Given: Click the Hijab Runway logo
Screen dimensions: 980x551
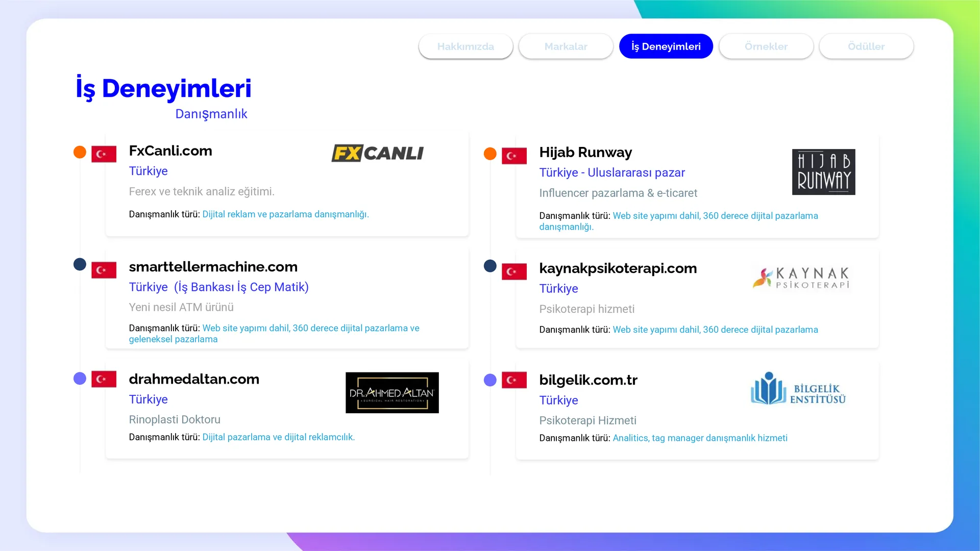Looking at the screenshot, I should point(823,172).
